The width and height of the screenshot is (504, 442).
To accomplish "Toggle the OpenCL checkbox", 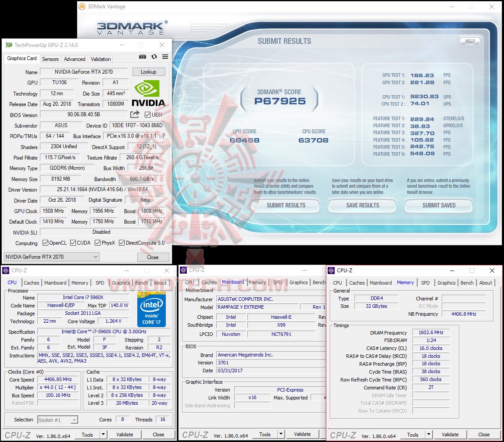I will click(45, 243).
